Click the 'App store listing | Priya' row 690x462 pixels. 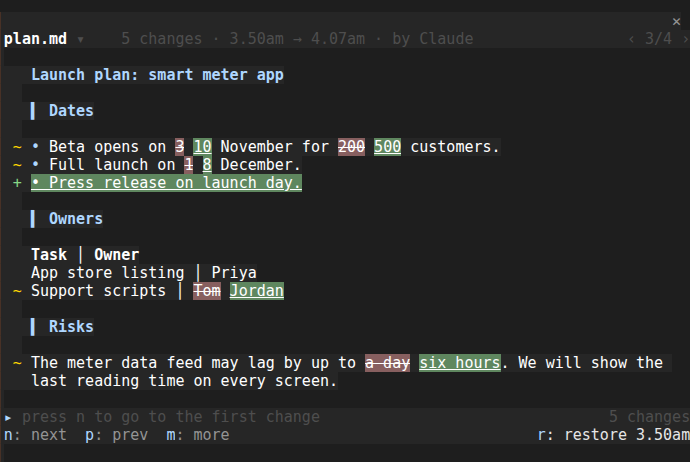click(143, 273)
